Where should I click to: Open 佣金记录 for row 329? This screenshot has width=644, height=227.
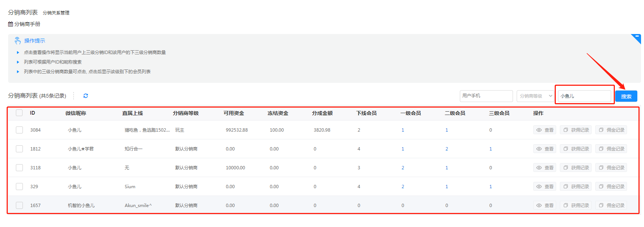point(611,186)
